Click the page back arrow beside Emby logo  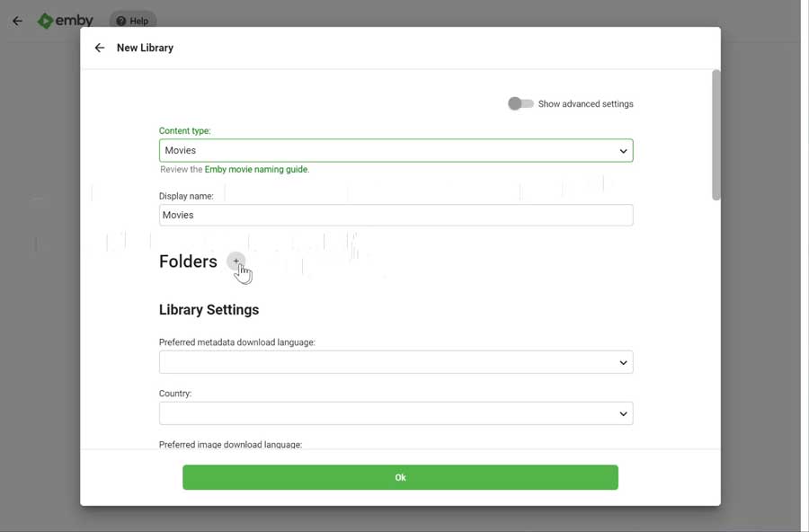point(18,22)
